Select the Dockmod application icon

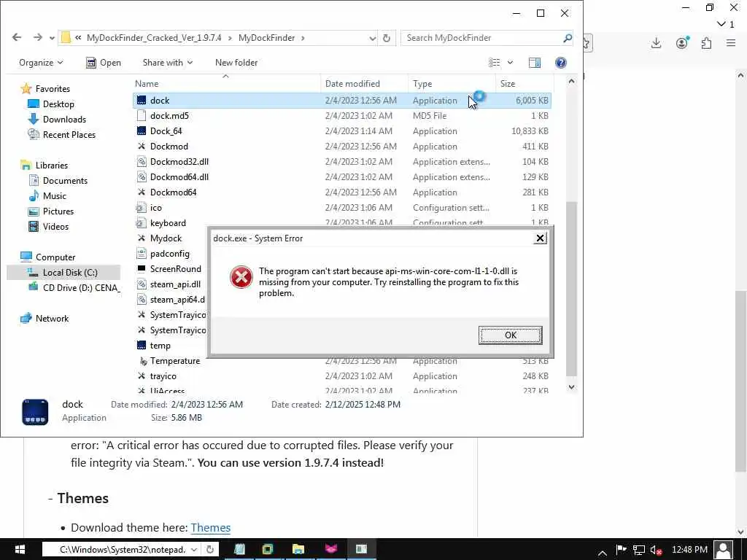click(142, 146)
